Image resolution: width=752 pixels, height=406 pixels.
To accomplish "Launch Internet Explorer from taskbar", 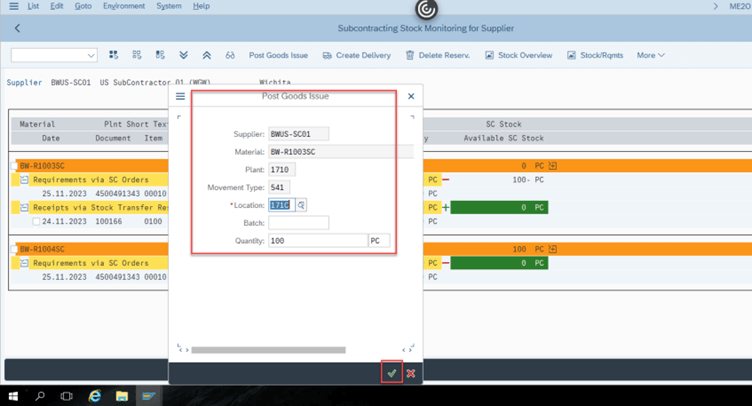I will [94, 396].
